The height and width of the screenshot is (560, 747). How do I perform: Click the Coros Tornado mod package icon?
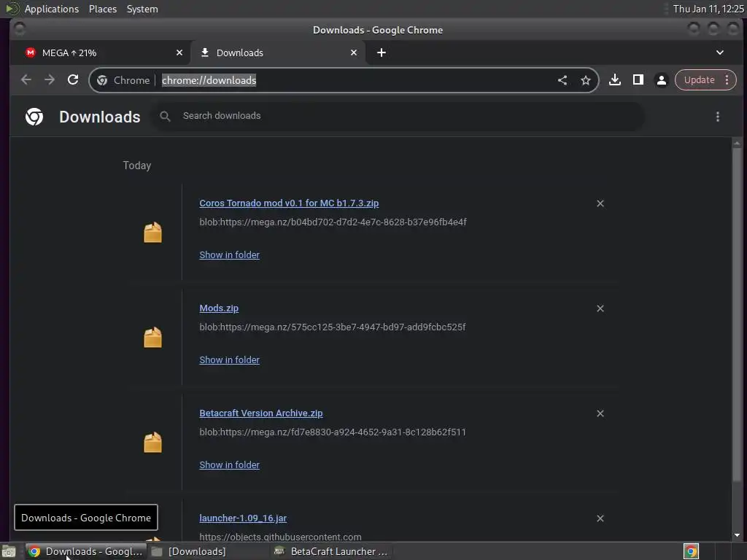click(x=153, y=233)
